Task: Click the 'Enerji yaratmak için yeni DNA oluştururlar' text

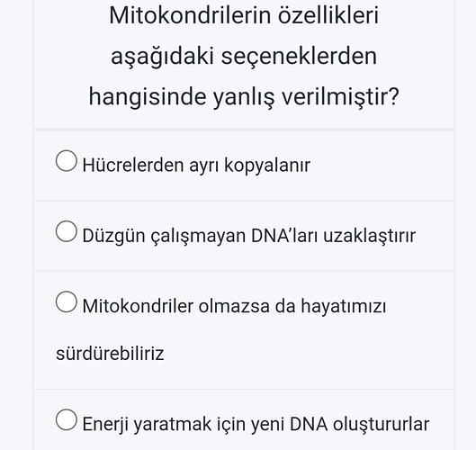Action: point(256,424)
